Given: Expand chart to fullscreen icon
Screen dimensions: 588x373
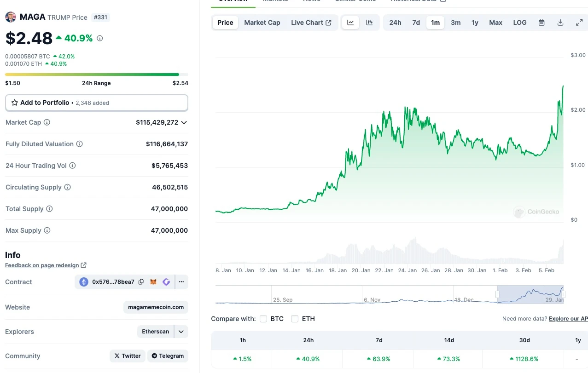Looking at the screenshot, I should click(x=579, y=23).
